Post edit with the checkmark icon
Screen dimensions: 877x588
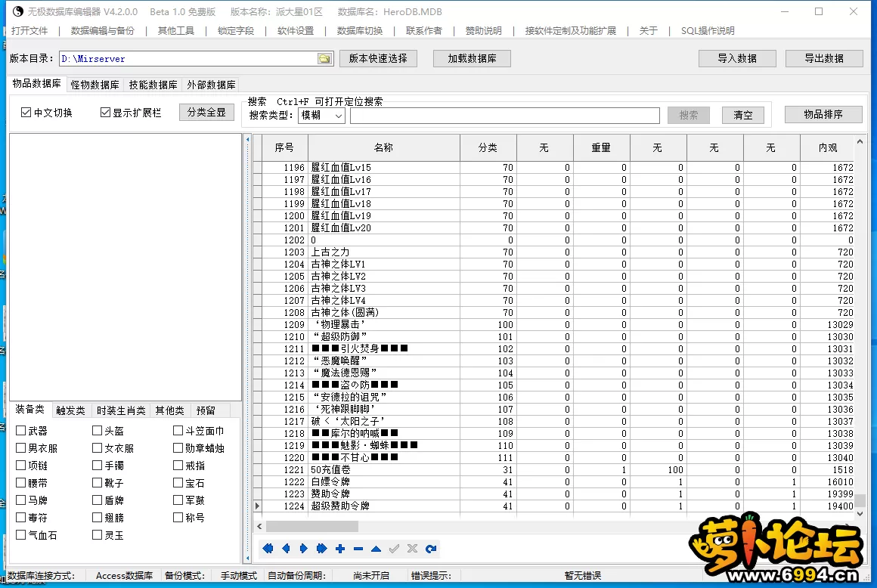point(395,549)
